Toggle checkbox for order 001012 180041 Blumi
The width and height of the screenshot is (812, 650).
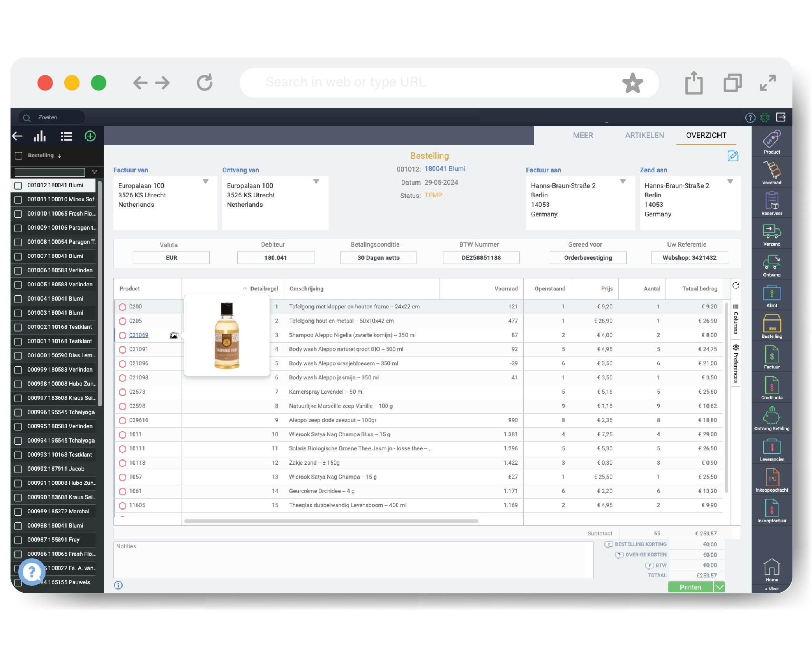[18, 184]
